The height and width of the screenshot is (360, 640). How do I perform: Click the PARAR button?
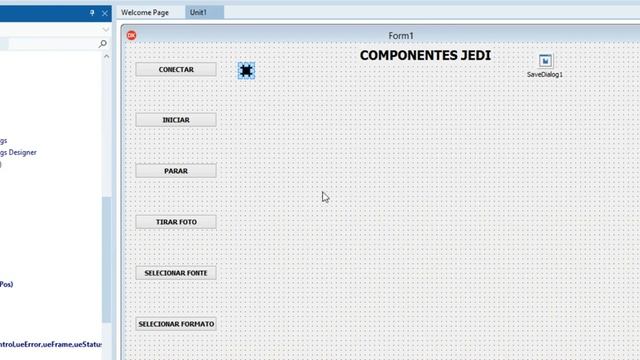pyautogui.click(x=176, y=171)
